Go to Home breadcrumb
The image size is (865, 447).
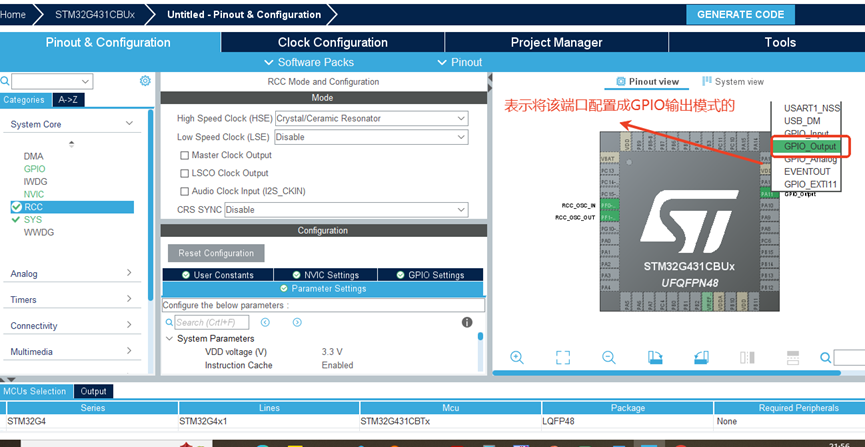point(13,14)
